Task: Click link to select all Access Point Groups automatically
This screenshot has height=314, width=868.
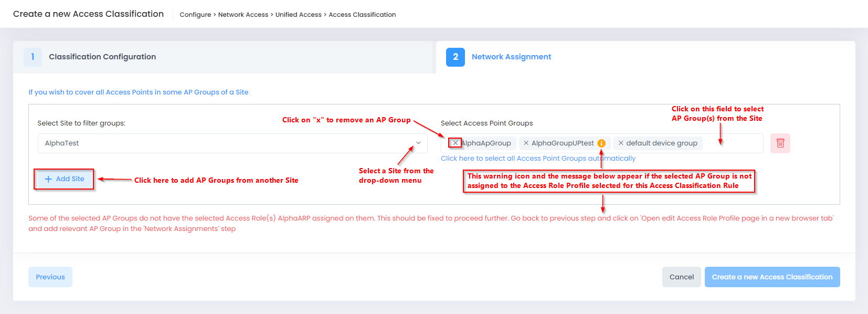Action: pos(538,158)
